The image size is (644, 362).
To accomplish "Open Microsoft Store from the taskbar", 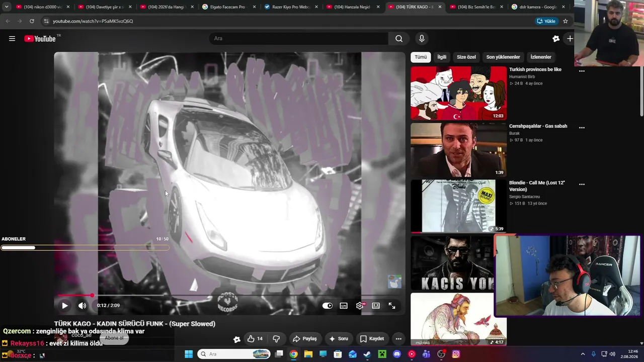I will tap(338, 354).
